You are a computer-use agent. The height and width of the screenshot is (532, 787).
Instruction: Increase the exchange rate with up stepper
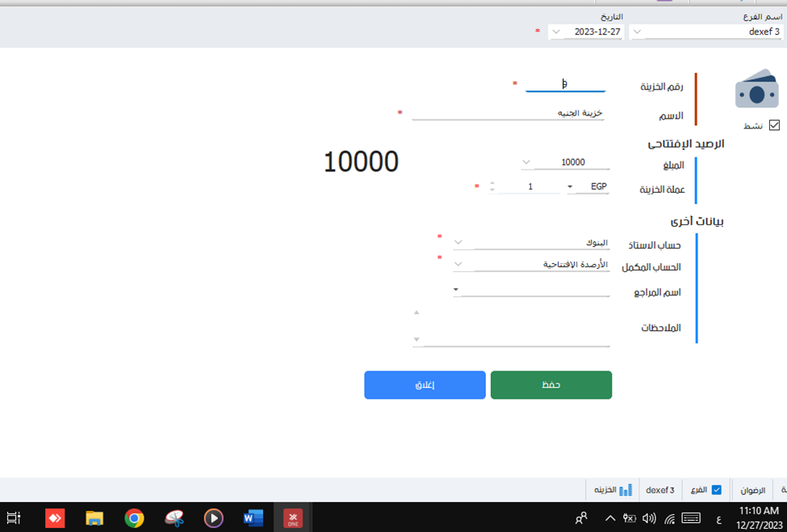492,183
